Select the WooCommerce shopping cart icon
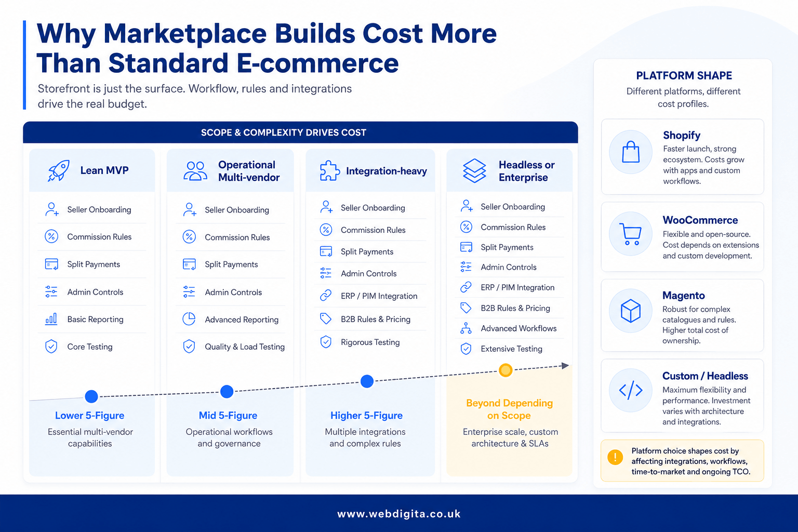The height and width of the screenshot is (532, 798). (631, 234)
